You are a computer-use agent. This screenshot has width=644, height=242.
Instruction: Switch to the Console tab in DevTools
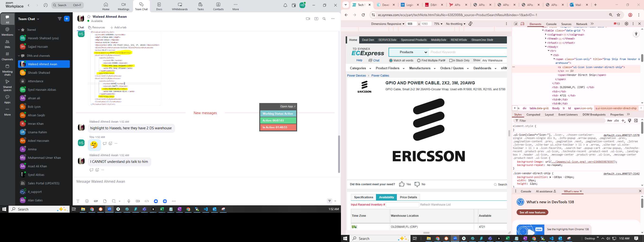click(551, 24)
